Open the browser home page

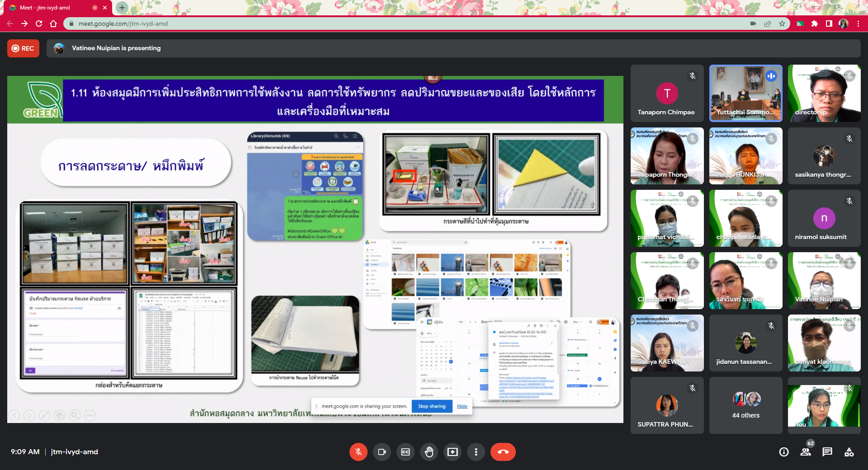point(53,23)
